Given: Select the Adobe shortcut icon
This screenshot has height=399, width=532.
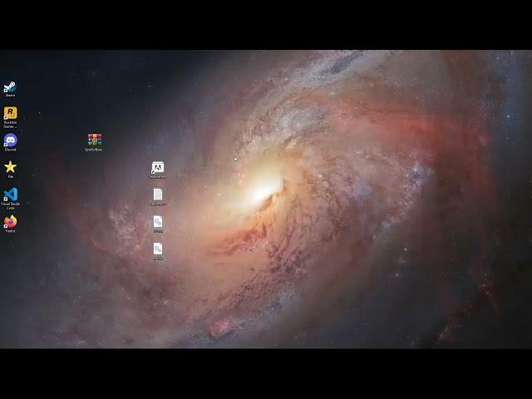Looking at the screenshot, I should (x=158, y=170).
